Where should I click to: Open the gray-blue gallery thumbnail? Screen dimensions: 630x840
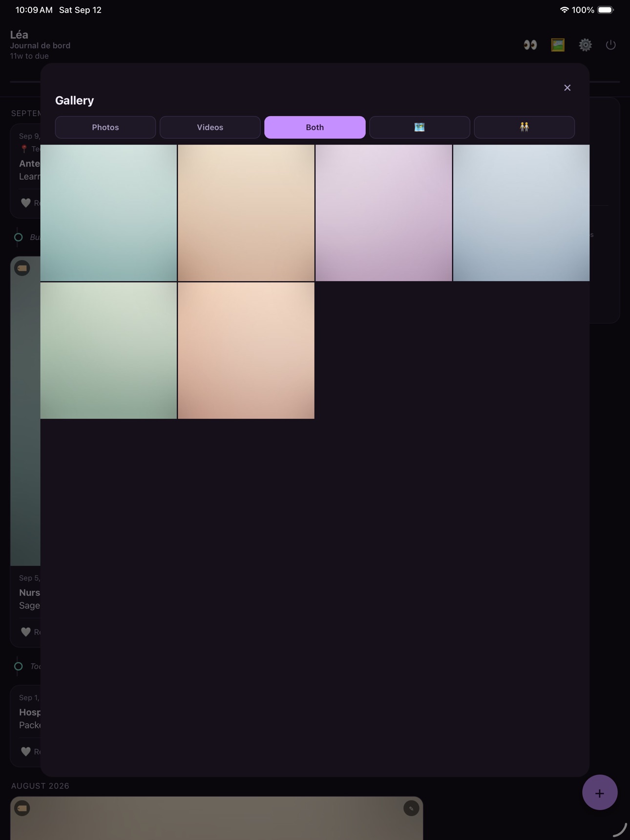point(521,213)
